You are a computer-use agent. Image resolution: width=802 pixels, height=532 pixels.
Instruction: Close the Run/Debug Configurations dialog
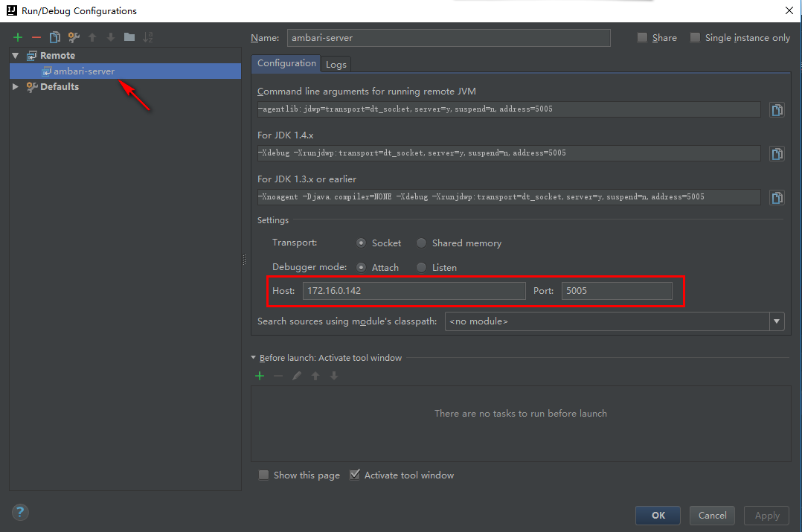789,10
